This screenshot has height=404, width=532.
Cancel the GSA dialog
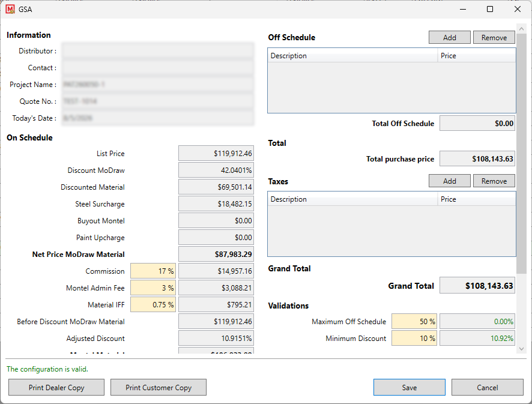pos(488,387)
